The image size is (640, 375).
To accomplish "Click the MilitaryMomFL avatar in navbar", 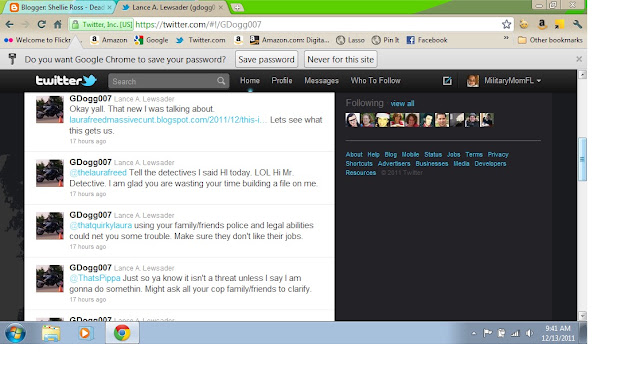I will 473,81.
